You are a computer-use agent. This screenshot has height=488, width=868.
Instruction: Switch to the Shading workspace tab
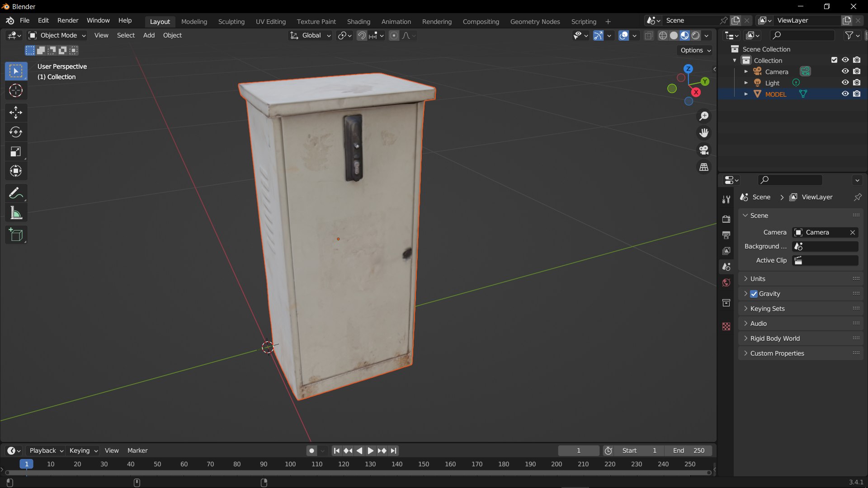click(358, 21)
